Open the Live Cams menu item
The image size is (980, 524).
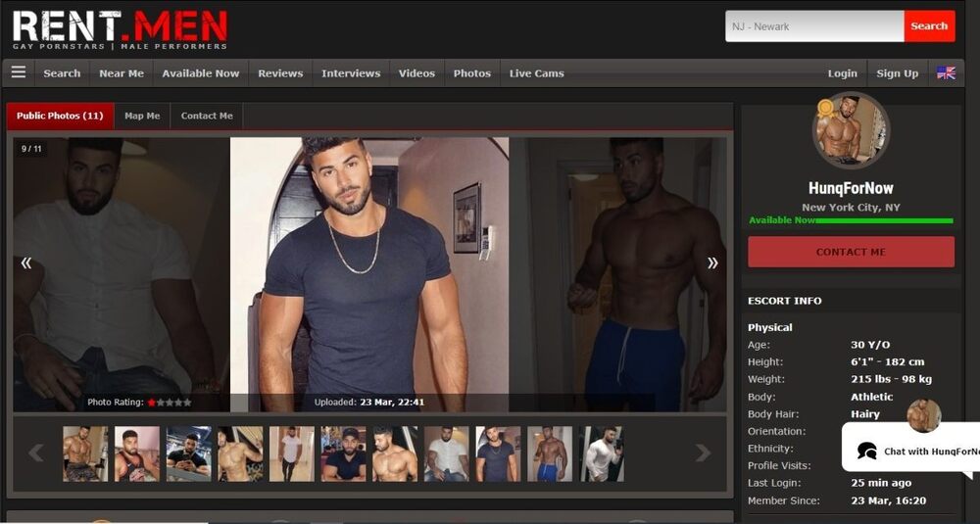pyautogui.click(x=536, y=73)
